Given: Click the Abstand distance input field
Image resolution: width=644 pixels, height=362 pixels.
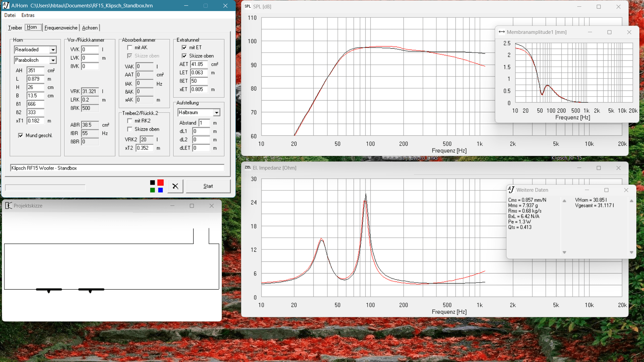Looking at the screenshot, I should pos(204,123).
